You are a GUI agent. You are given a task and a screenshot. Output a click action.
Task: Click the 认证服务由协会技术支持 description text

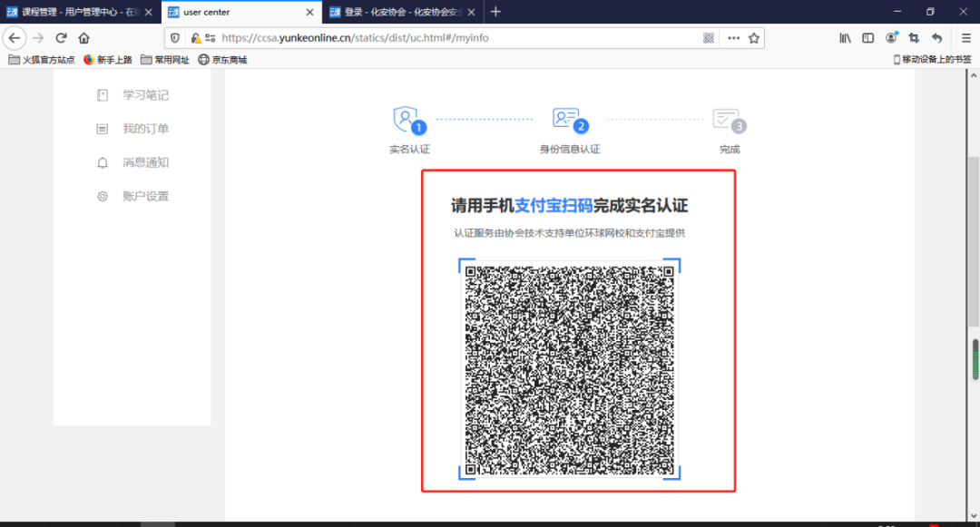tap(569, 233)
